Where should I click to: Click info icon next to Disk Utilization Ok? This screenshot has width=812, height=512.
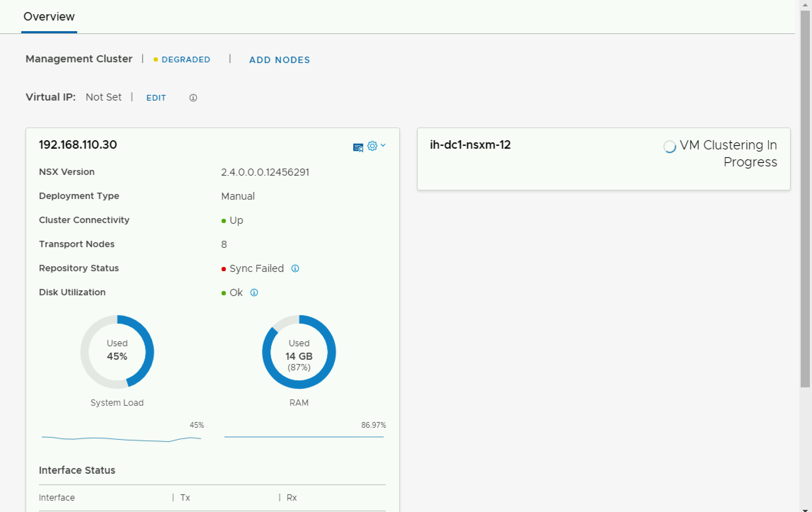click(x=254, y=292)
